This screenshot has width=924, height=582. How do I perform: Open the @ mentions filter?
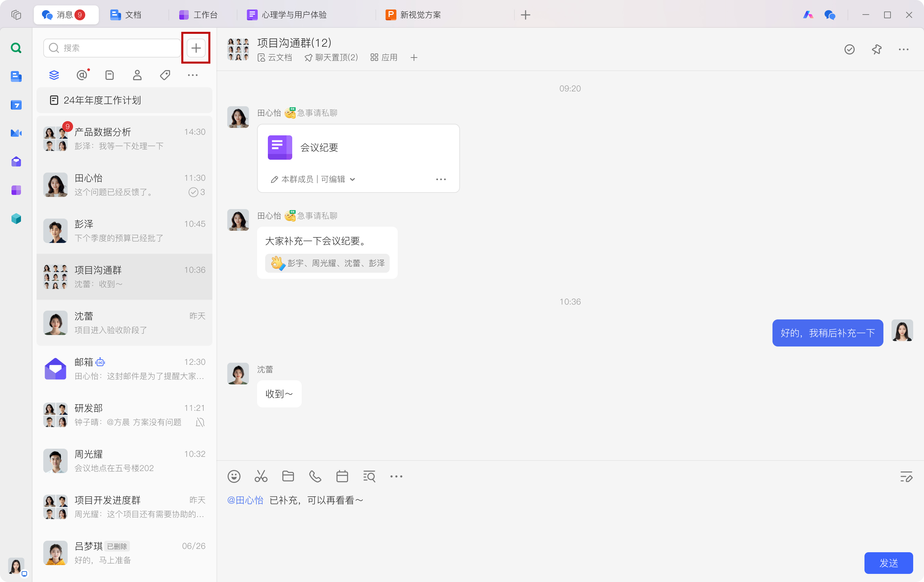[82, 75]
